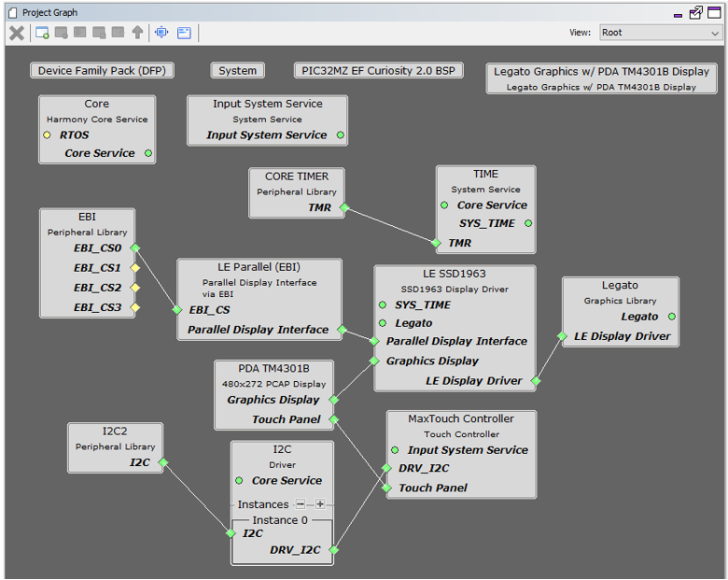Select the Device Family Pack (DFP) component
This screenshot has width=728, height=580.
click(x=102, y=71)
